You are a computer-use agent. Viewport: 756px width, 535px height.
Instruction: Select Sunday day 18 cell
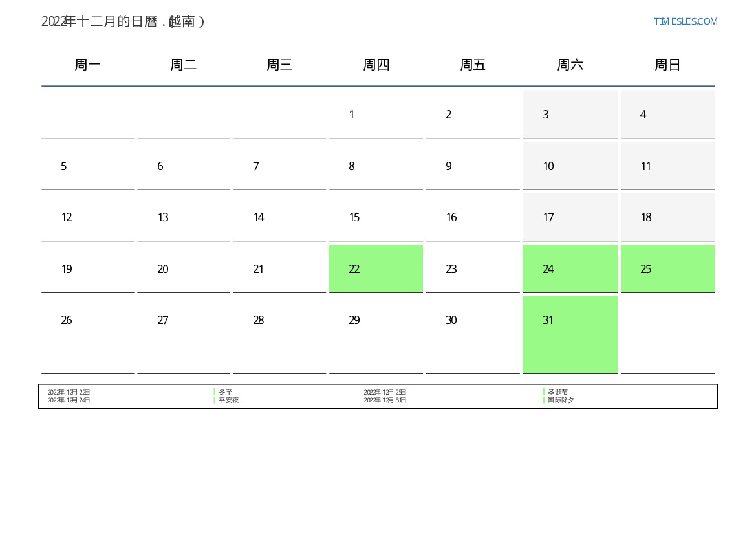(668, 217)
